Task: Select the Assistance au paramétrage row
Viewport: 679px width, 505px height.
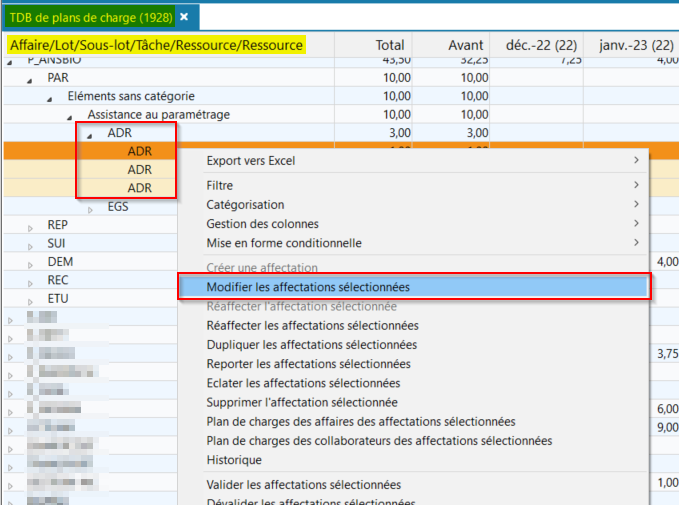Action: tap(158, 115)
